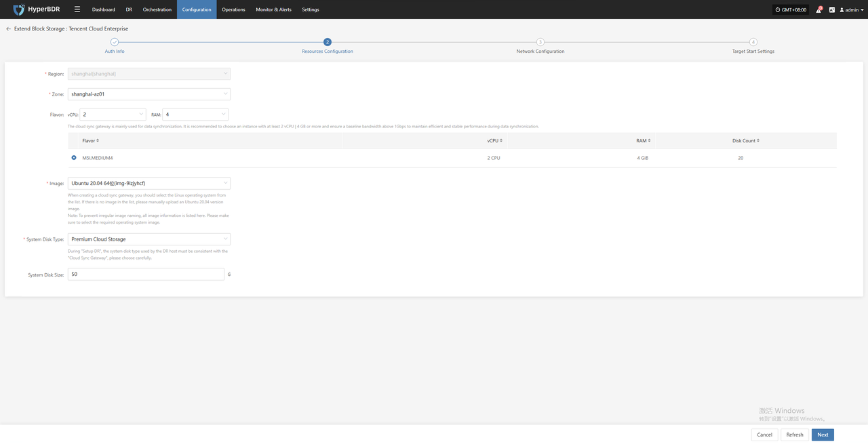Click the 4 GiB table cell

(643, 158)
